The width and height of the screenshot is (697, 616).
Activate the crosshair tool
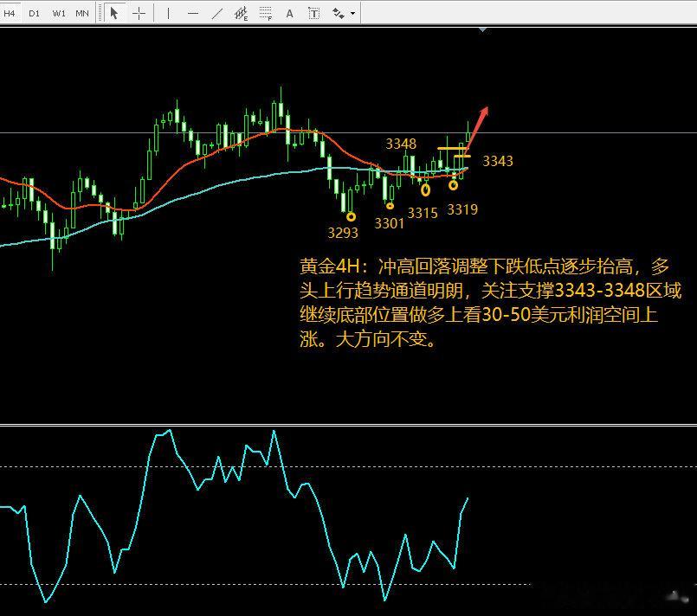[x=139, y=13]
